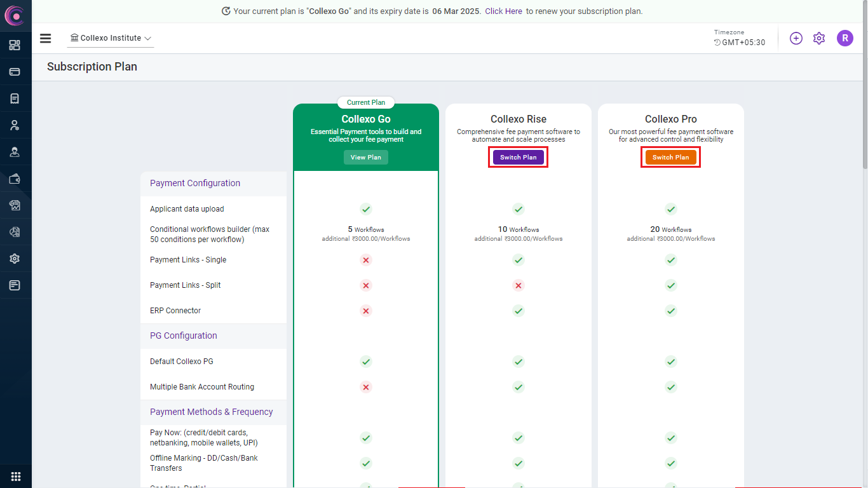Open the dashboard icon in the sidebar
Viewport: 868px width, 488px height.
[15, 45]
